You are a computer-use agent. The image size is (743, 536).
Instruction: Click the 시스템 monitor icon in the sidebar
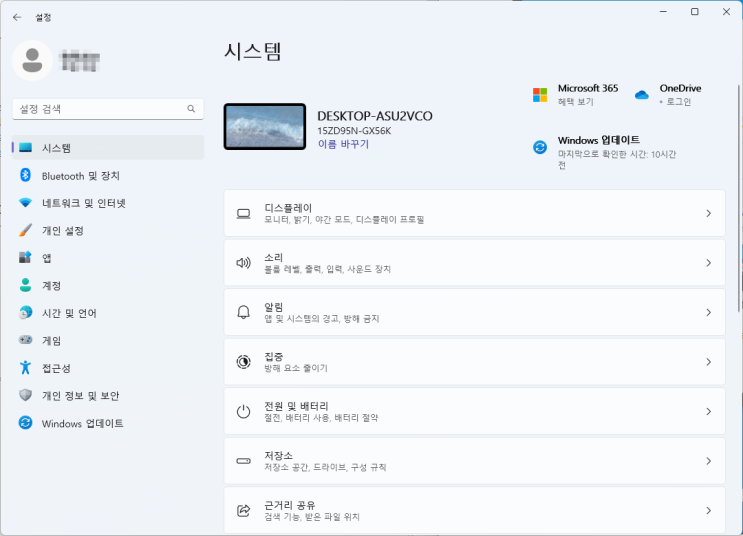pos(26,148)
